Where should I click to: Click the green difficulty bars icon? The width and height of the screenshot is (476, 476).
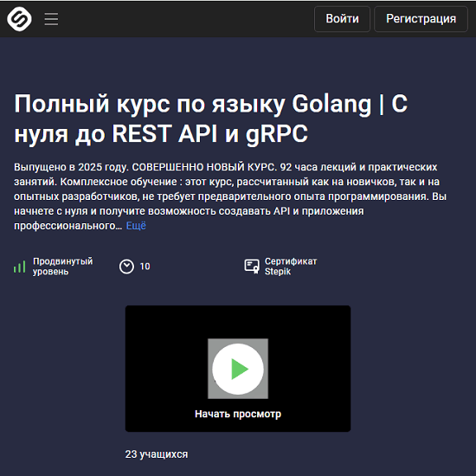tap(19, 267)
